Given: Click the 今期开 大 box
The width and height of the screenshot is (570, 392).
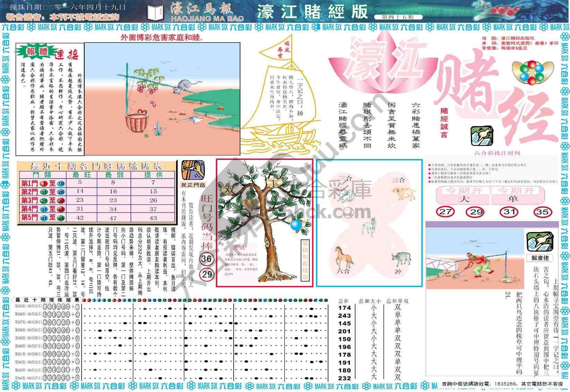Looking at the screenshot, I should (x=463, y=195).
